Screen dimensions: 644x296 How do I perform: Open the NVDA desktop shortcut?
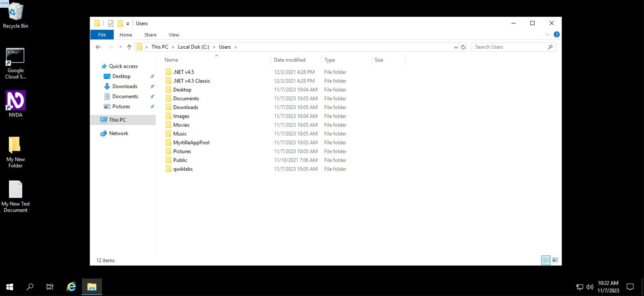(x=15, y=104)
